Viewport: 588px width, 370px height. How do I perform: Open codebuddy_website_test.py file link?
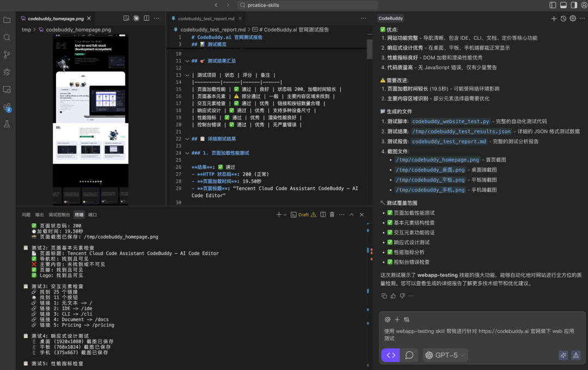[450, 122]
